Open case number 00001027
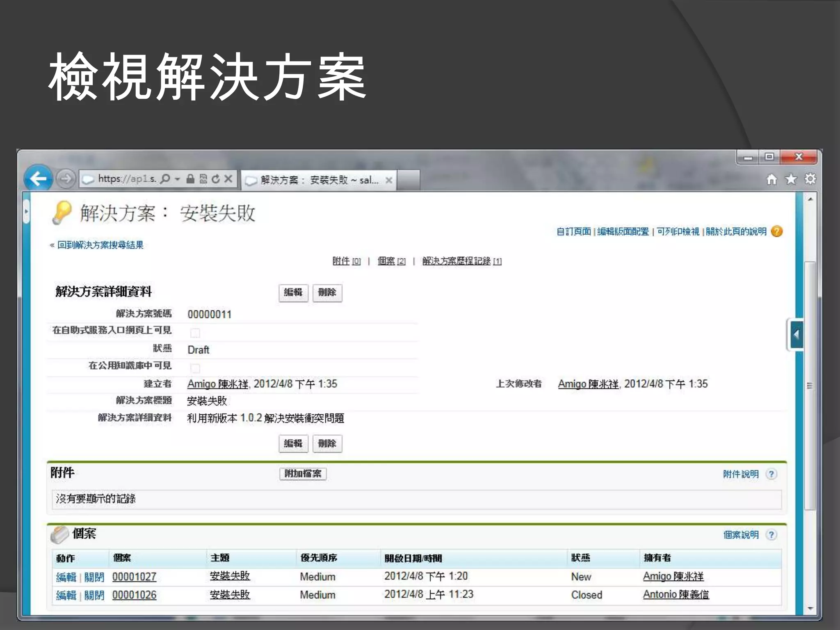This screenshot has height=630, width=840. point(135,577)
